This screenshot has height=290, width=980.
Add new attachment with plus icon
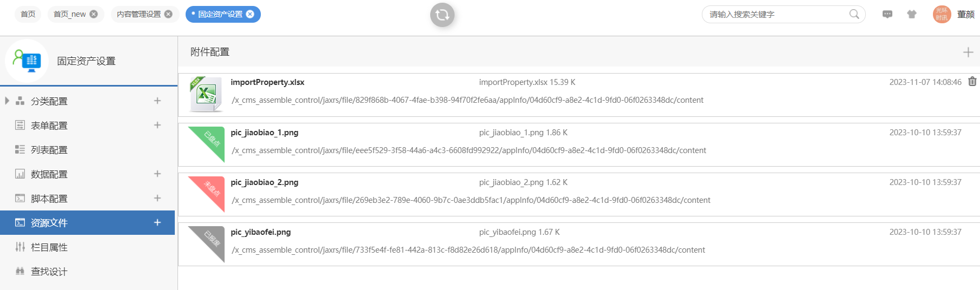coord(968,52)
